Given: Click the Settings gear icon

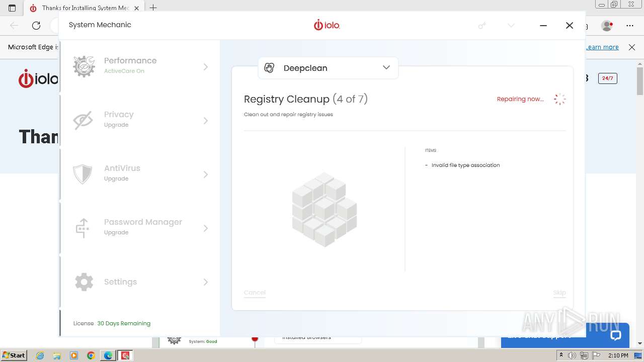Looking at the screenshot, I should point(84,282).
